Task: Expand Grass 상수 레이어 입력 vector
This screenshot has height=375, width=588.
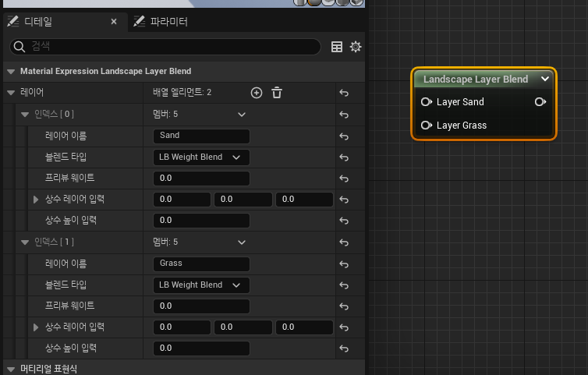Action: (x=36, y=327)
